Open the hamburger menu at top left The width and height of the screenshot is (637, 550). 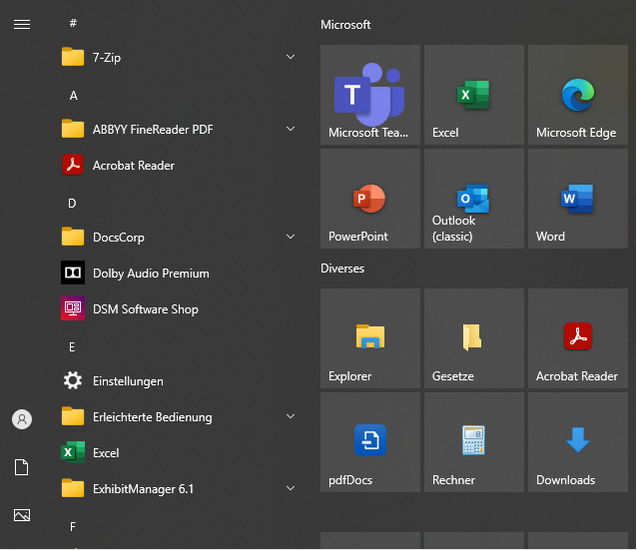(22, 25)
